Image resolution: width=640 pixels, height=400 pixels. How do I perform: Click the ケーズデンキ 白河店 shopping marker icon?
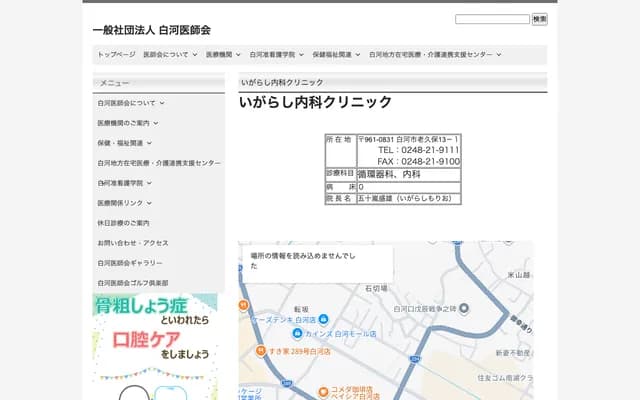click(x=323, y=319)
